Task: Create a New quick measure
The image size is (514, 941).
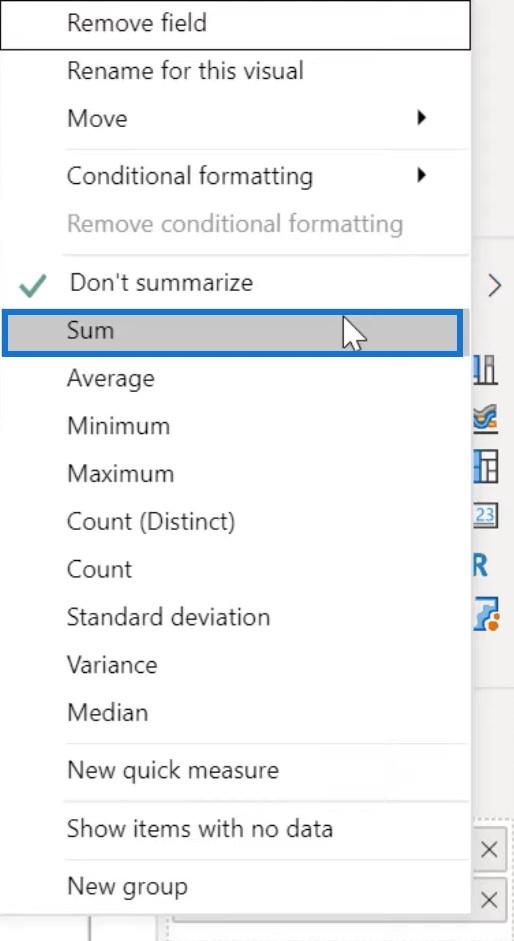Action: 235,770
